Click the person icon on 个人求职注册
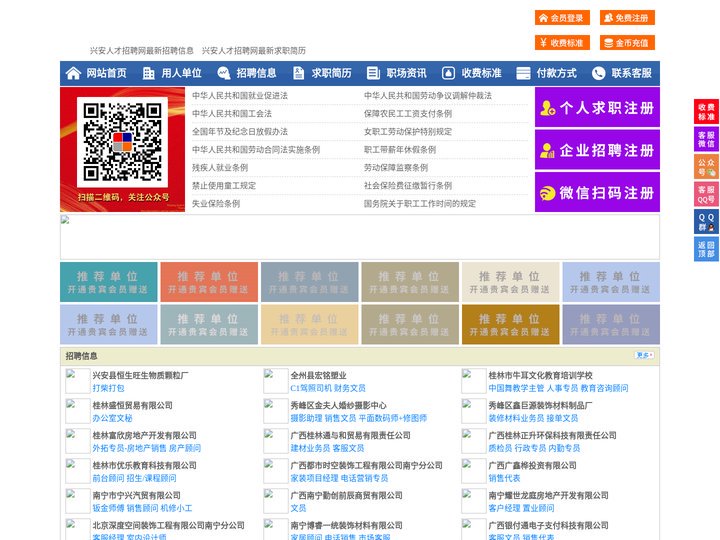 pos(547,108)
